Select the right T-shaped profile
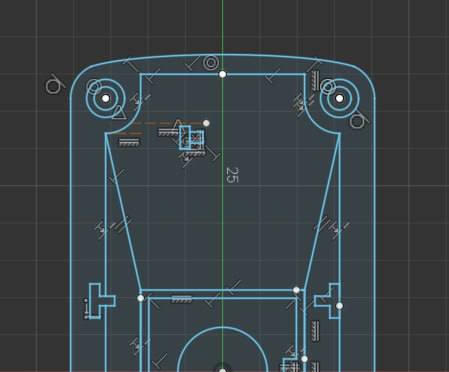449x372 pixels. tap(327, 301)
